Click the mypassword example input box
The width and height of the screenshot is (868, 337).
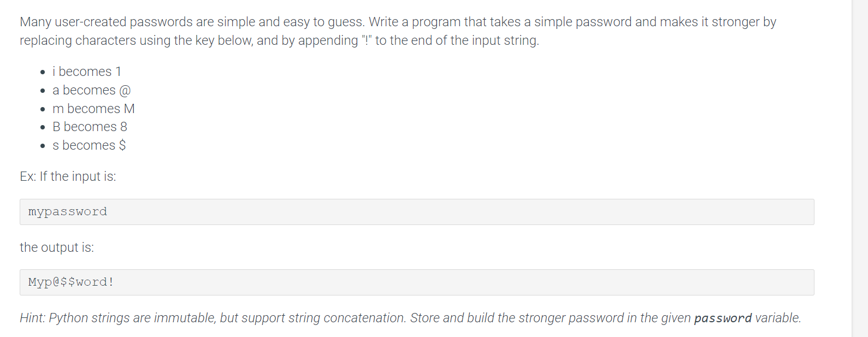point(417,212)
